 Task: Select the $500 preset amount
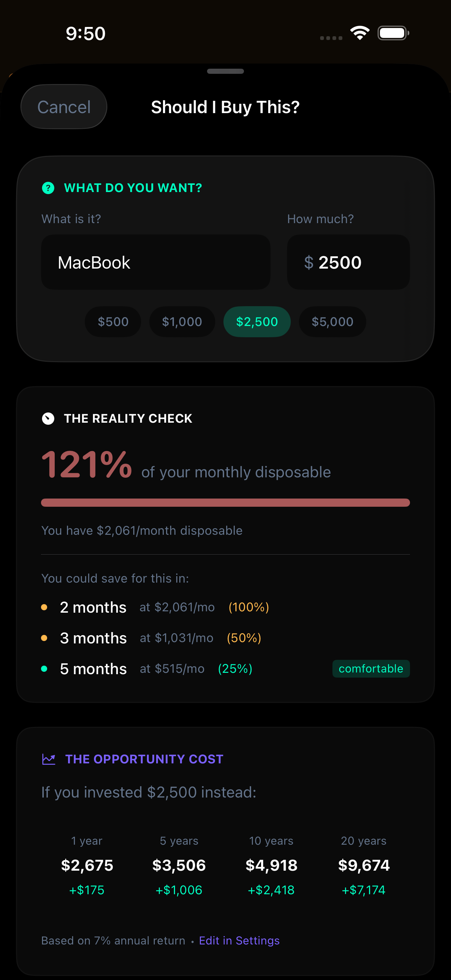click(113, 322)
